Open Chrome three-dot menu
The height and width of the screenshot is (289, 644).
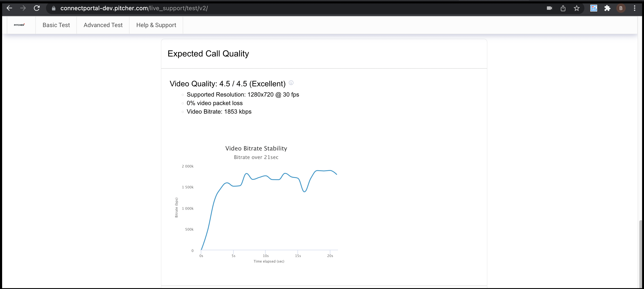[634, 8]
